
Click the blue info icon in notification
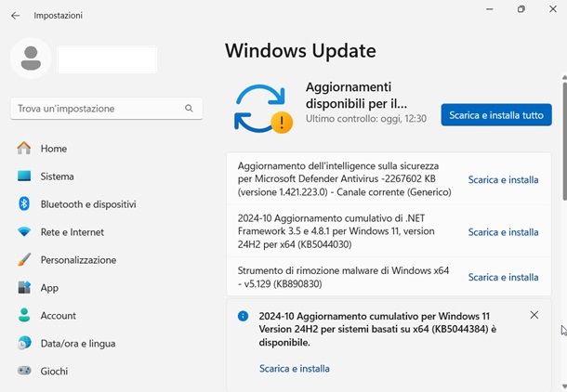click(243, 316)
